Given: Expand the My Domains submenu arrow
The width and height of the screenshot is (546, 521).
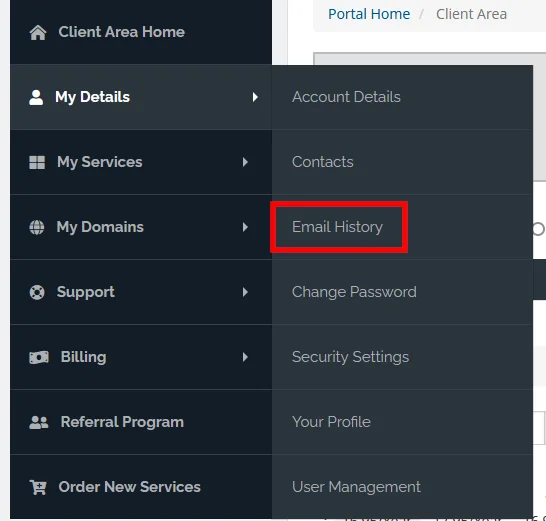Looking at the screenshot, I should point(245,227).
